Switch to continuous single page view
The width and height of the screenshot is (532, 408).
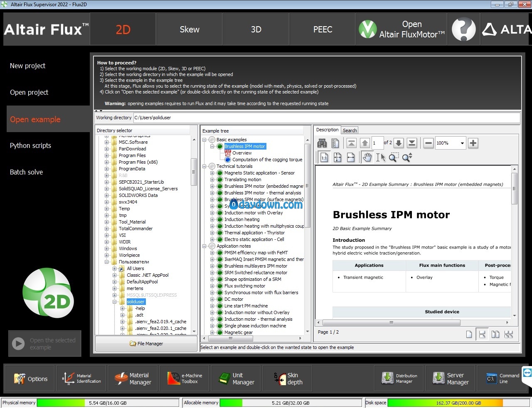click(482, 334)
